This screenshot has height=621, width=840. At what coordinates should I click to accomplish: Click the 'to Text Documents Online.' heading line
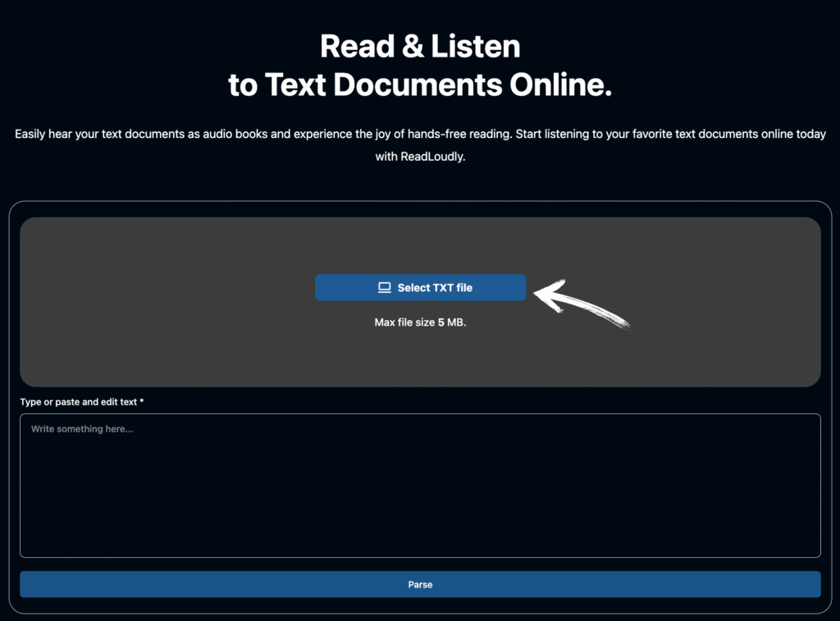point(421,84)
